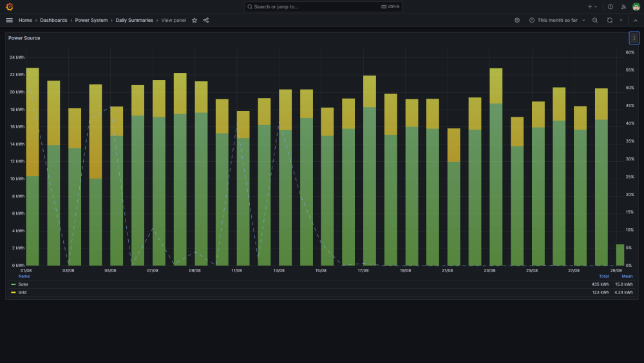Open the user profile avatar
644x363 pixels.
tap(636, 6)
